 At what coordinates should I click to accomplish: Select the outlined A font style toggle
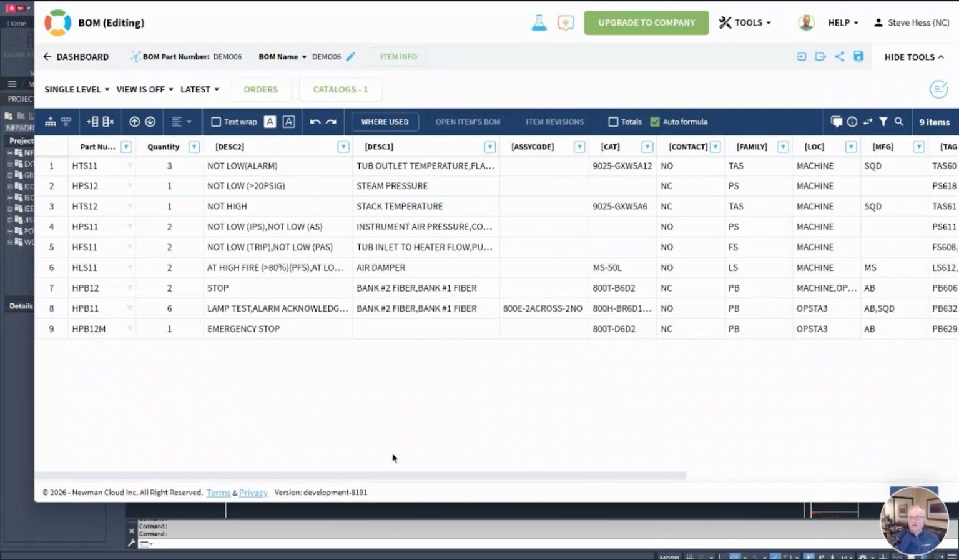[x=288, y=122]
